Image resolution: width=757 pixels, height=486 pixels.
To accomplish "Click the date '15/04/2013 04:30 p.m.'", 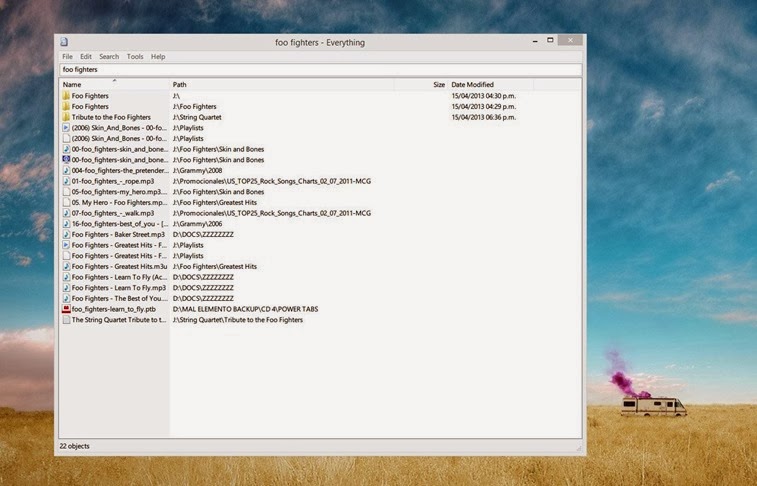I will [x=484, y=96].
